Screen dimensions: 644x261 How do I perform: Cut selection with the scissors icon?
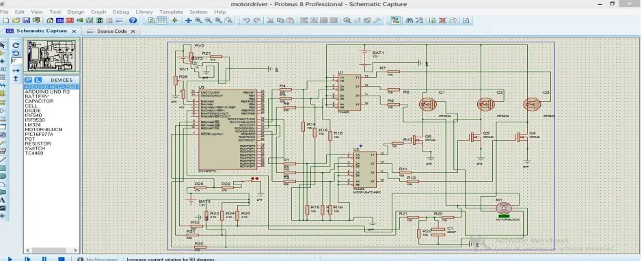271,20
